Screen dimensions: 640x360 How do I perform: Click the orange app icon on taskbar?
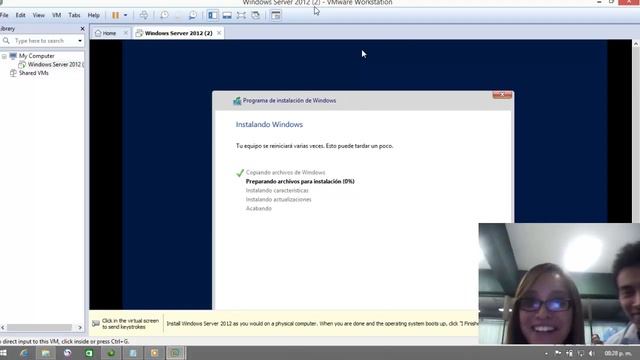pyautogui.click(x=154, y=353)
